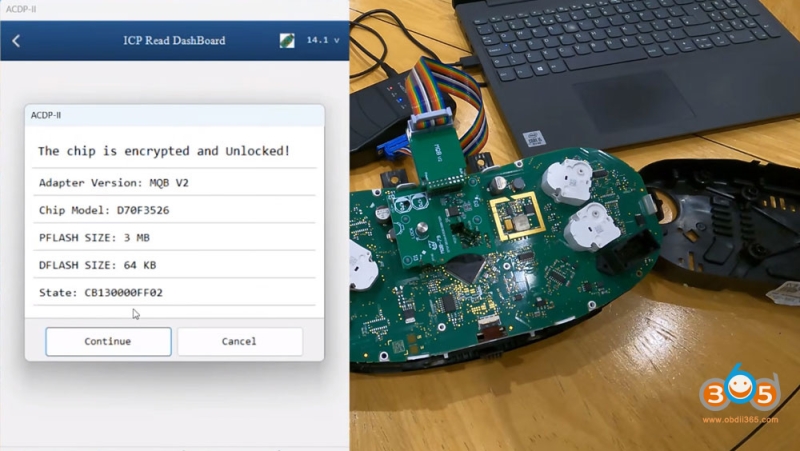800x451 pixels.
Task: Click the 'ICP Read DashBoard' header title
Action: click(x=174, y=40)
